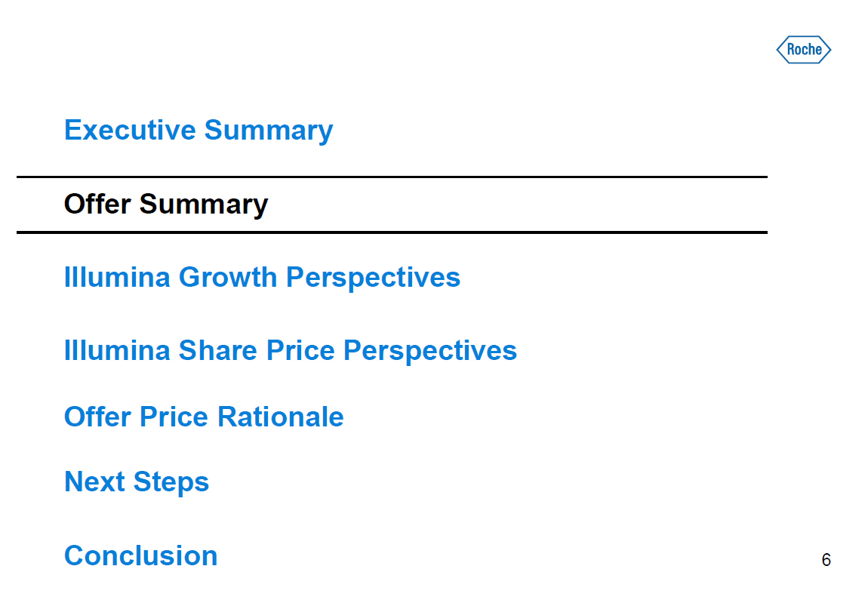The height and width of the screenshot is (603, 868).
Task: Jump to Offer Price Rationale
Action: pos(204,417)
